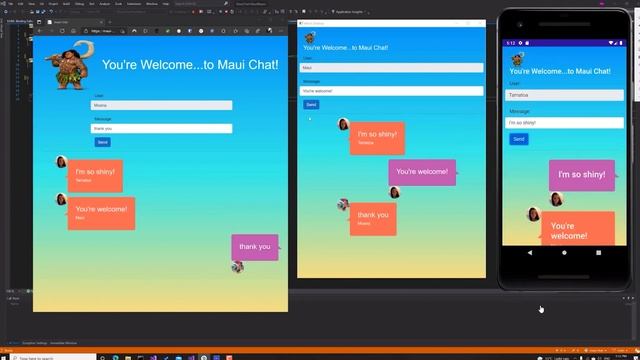Click browser refresh icon
Image resolution: width=640 pixels, height=360 pixels.
[x=62, y=31]
